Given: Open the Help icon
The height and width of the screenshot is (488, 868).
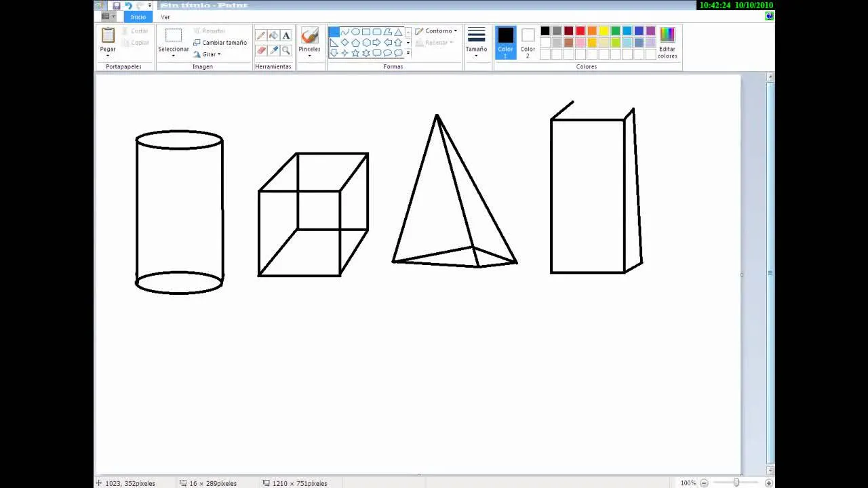Looking at the screenshot, I should [769, 16].
